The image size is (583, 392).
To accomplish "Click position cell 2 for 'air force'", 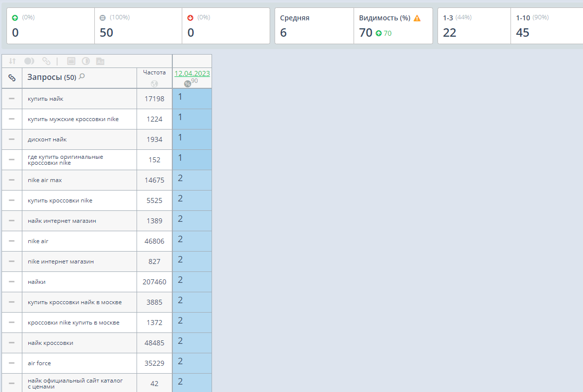I will (x=192, y=363).
